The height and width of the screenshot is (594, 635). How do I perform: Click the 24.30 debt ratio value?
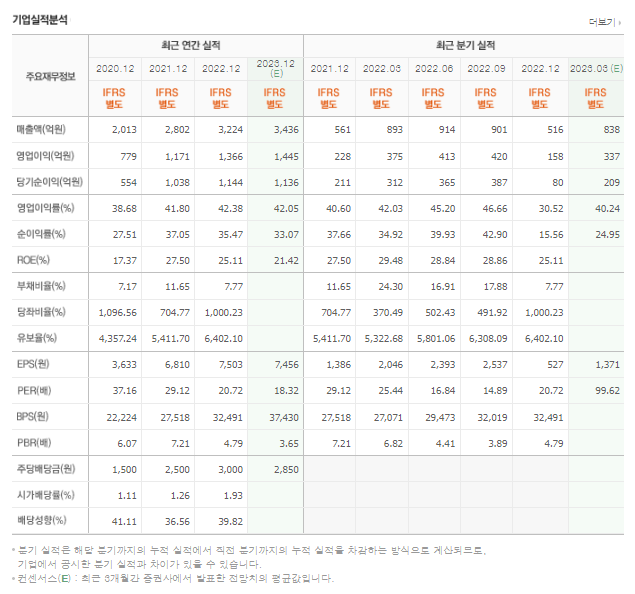(390, 287)
